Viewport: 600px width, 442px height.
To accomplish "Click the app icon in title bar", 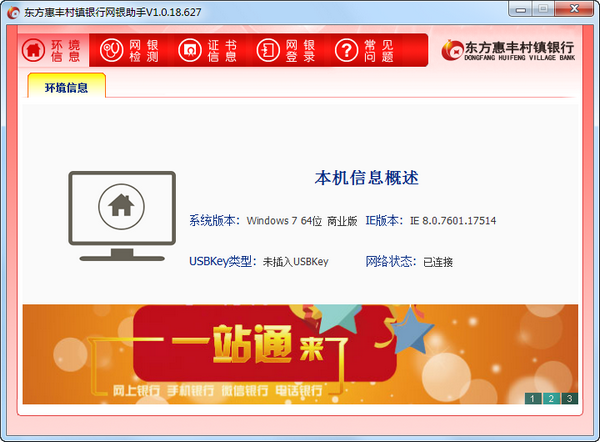I will 13,12.
